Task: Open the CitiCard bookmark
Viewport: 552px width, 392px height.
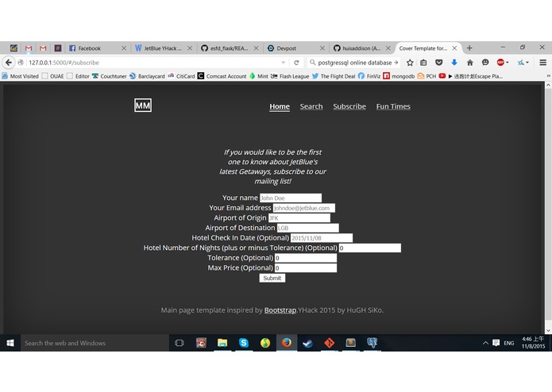Action: click(x=181, y=76)
